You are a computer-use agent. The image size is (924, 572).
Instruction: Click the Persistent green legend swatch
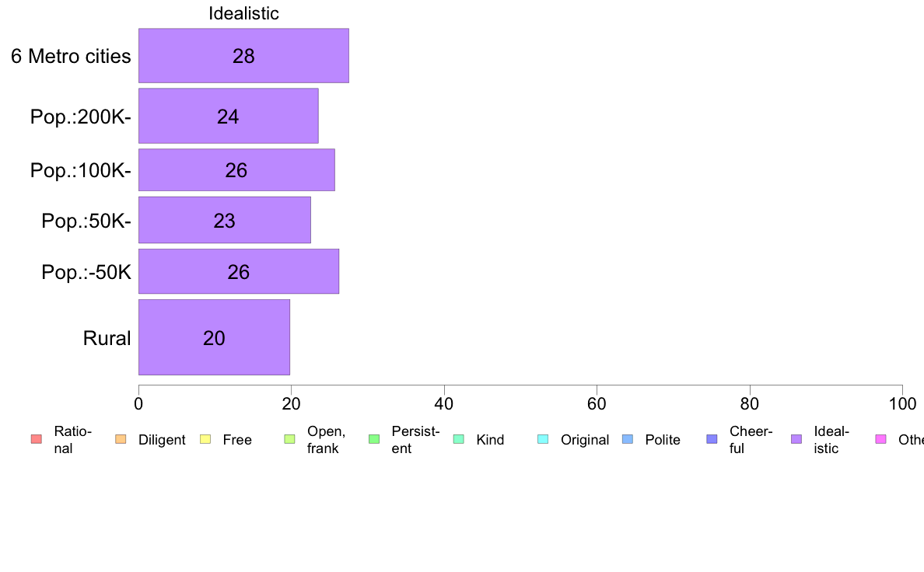[374, 439]
